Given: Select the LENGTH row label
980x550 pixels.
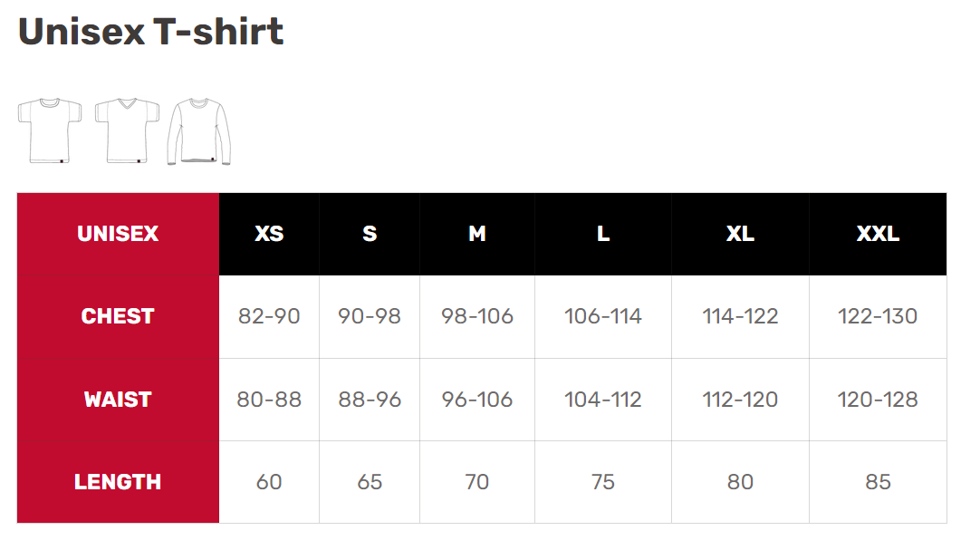Looking at the screenshot, I should [118, 482].
